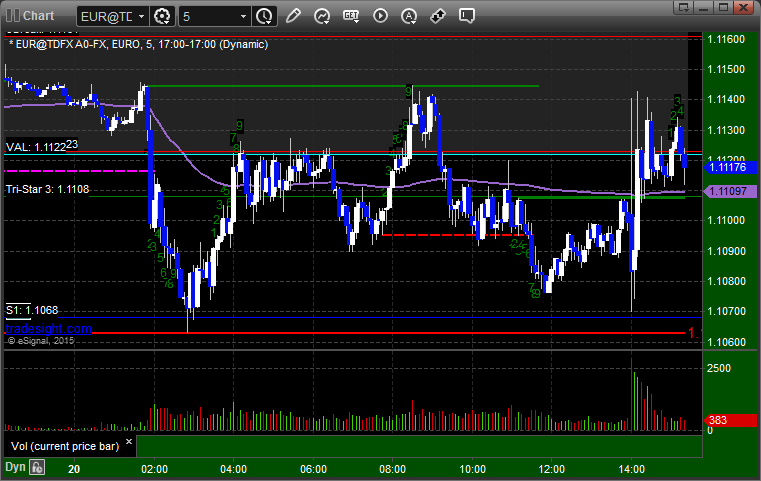Image resolution: width=761 pixels, height=481 pixels.
Task: Open the GET studies menu
Action: coord(351,16)
